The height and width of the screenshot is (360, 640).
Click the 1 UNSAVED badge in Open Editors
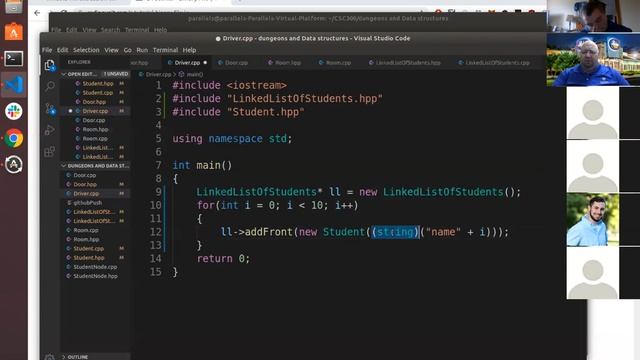pos(116,74)
